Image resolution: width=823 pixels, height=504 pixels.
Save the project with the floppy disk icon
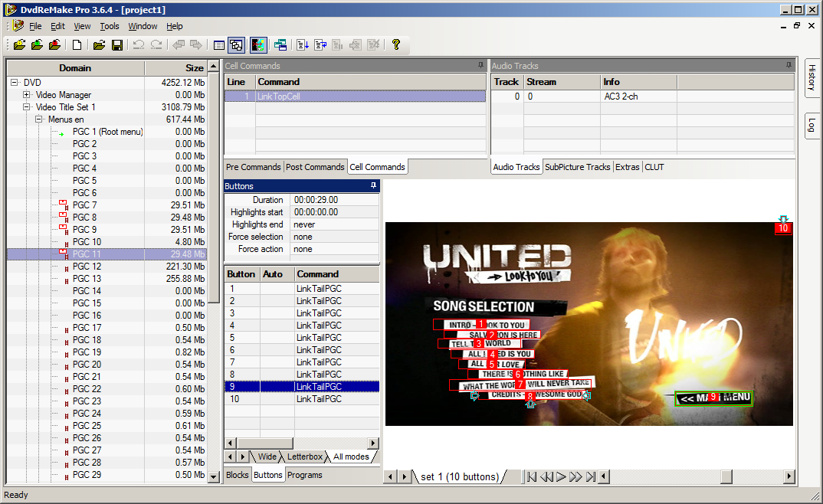click(x=117, y=45)
